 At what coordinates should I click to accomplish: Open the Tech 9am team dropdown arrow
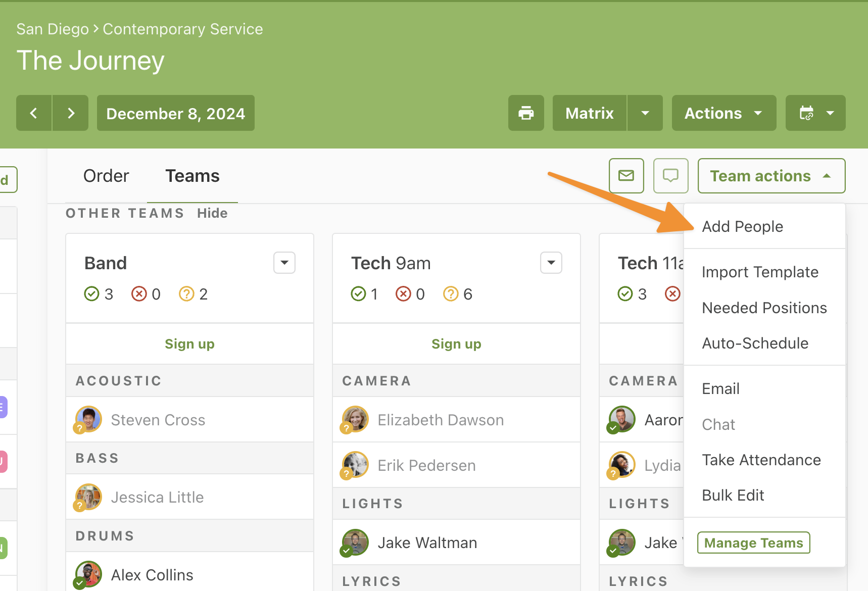coord(551,263)
